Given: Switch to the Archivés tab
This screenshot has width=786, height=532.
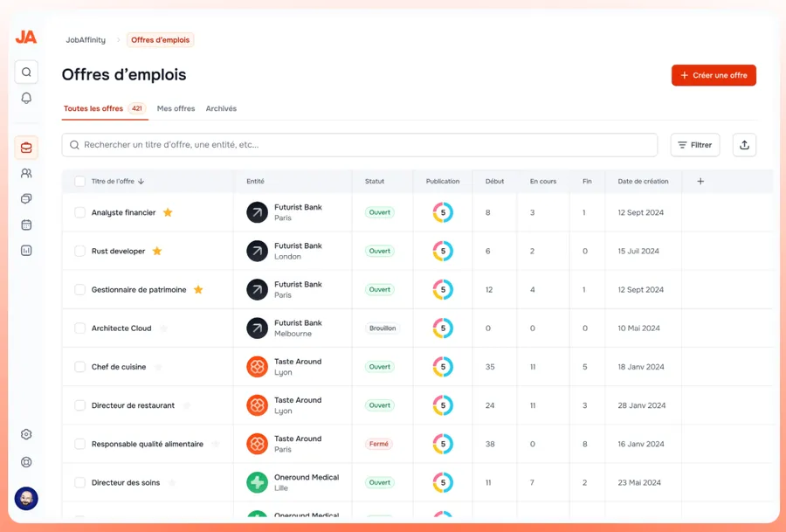Looking at the screenshot, I should 221,108.
